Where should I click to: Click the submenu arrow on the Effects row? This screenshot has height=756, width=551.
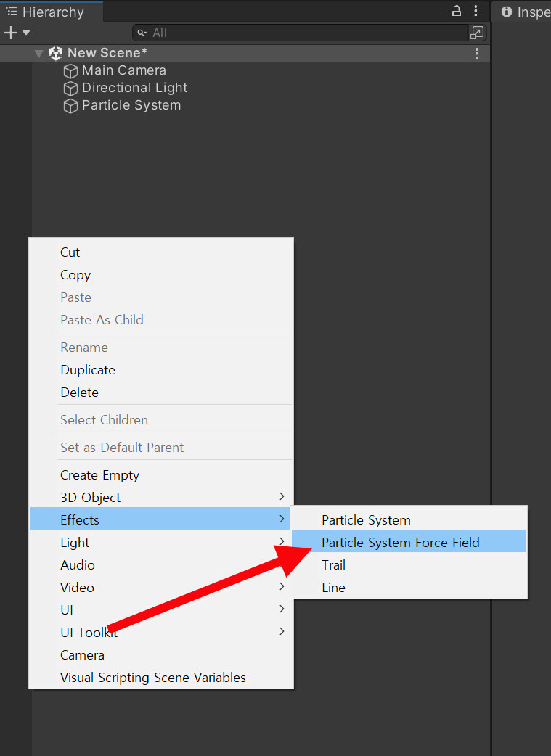(282, 519)
